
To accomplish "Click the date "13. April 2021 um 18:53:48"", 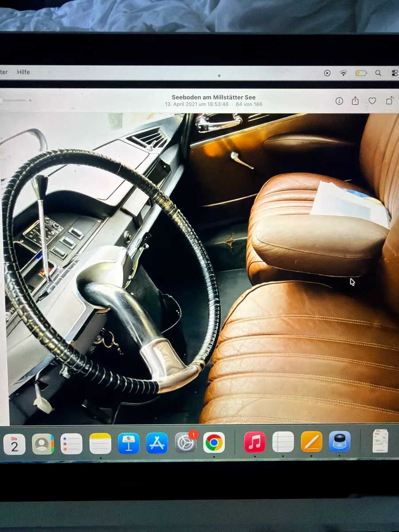I will click(x=197, y=105).
